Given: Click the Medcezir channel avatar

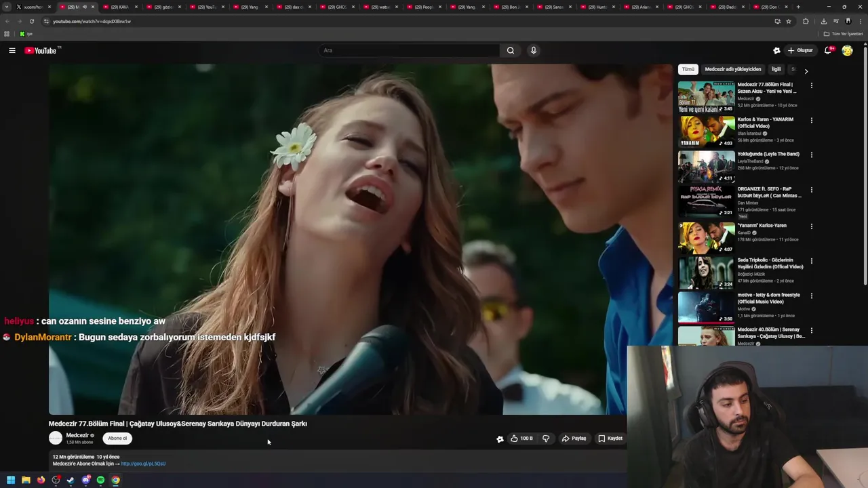Looking at the screenshot, I should click(56, 439).
